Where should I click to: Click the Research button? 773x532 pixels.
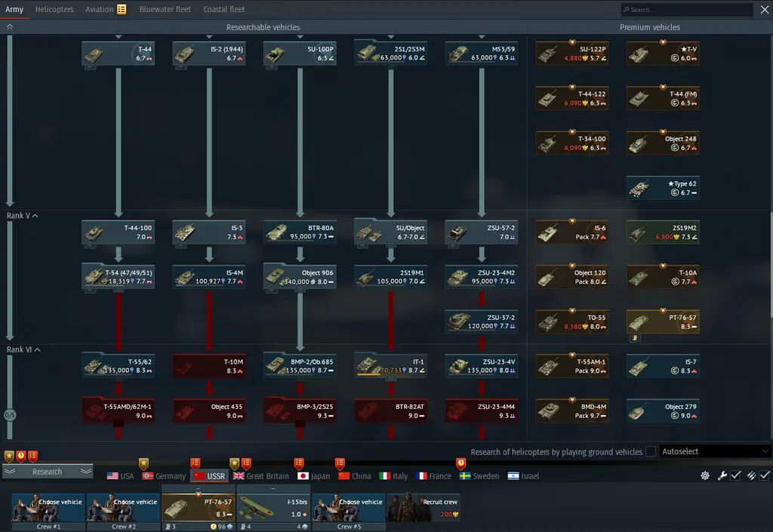[x=47, y=472]
